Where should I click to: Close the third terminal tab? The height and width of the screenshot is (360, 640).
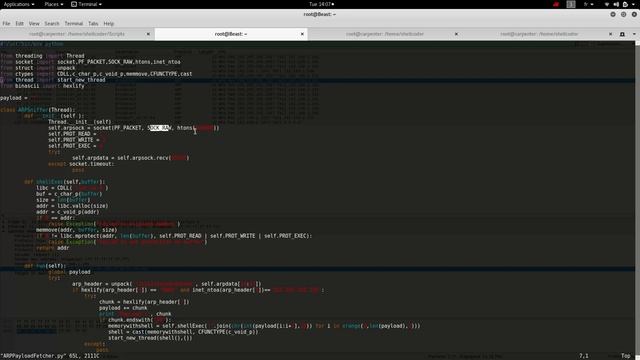(x=456, y=34)
